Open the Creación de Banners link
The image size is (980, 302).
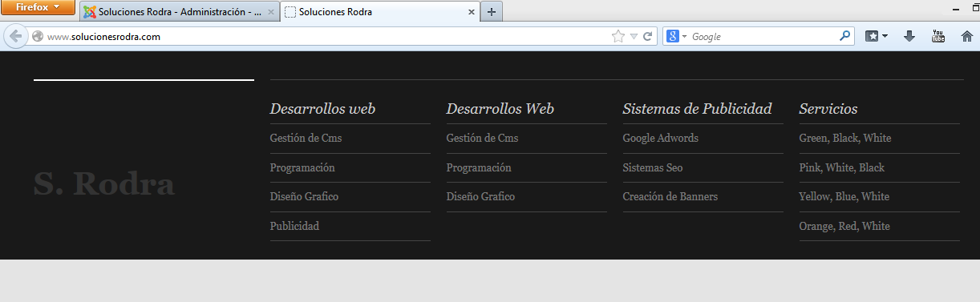click(x=670, y=196)
